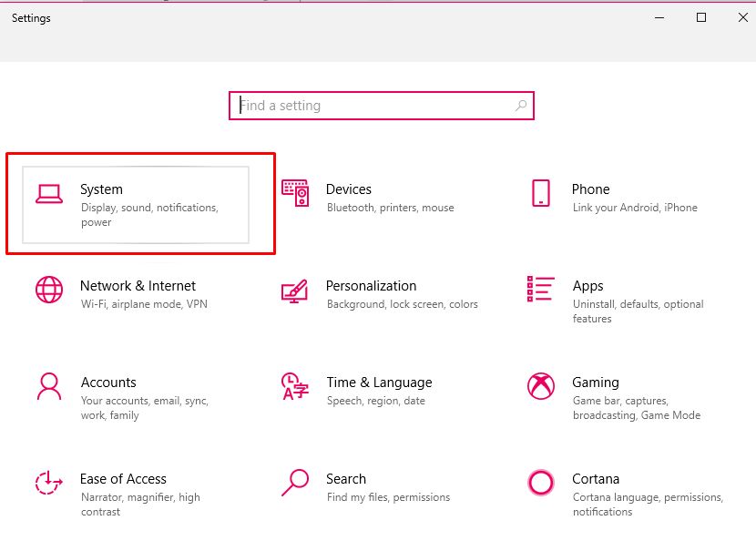Open Network & Internet title

138,285
